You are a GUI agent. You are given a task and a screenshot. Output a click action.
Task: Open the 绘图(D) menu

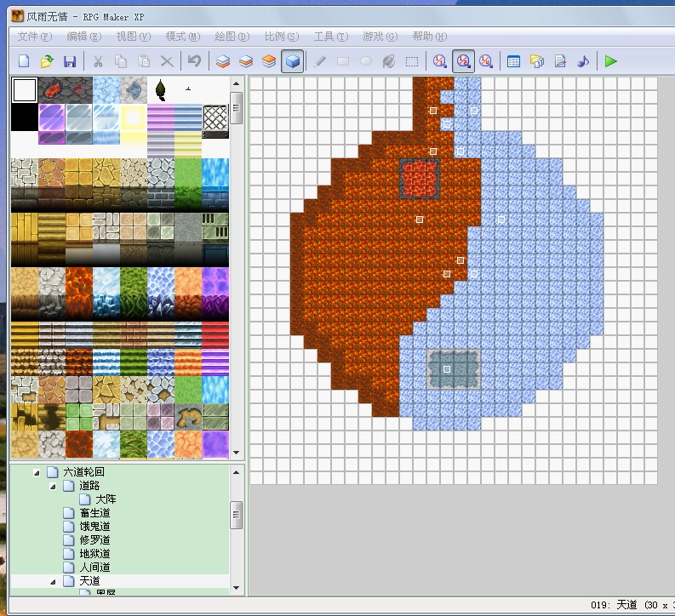(x=232, y=37)
